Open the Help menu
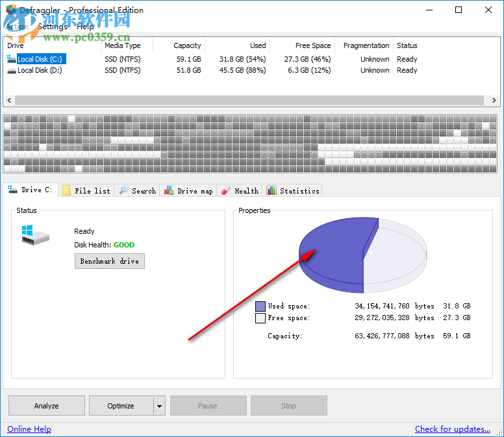 [85, 27]
